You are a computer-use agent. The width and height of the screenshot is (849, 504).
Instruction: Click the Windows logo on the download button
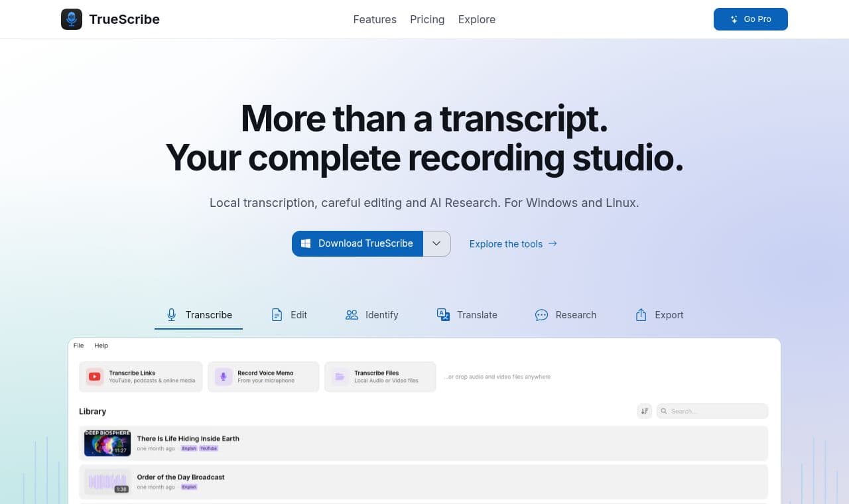click(306, 243)
